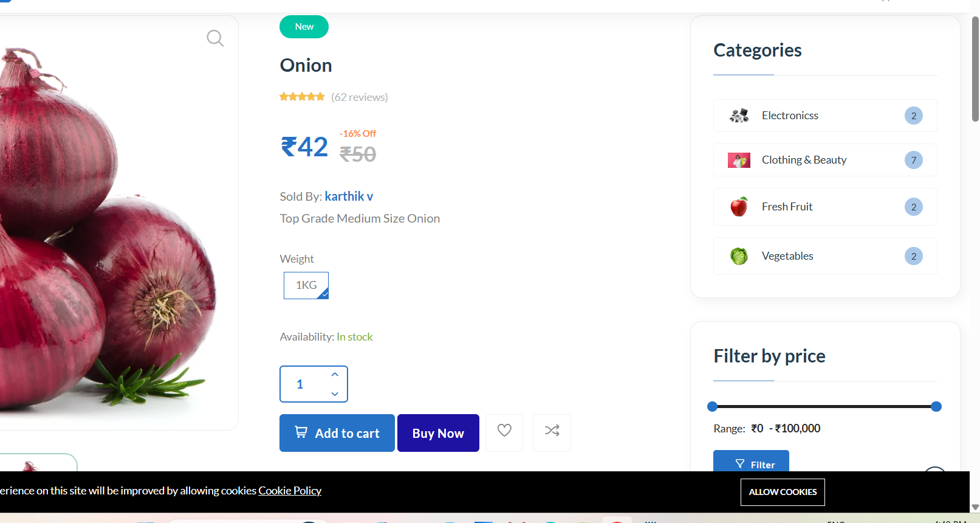Image resolution: width=980 pixels, height=523 pixels.
Task: Click the Allow Cookies button
Action: [783, 492]
